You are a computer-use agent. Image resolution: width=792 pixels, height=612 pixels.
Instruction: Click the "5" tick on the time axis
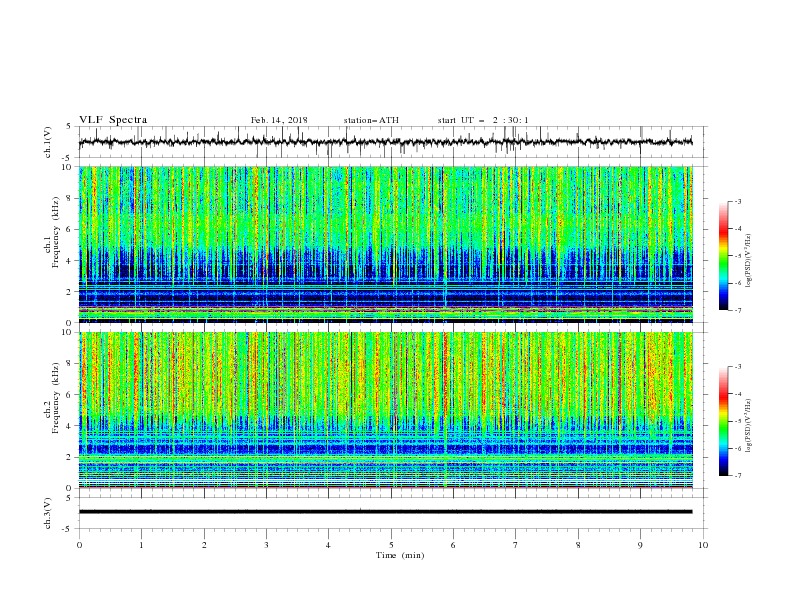pos(391,545)
